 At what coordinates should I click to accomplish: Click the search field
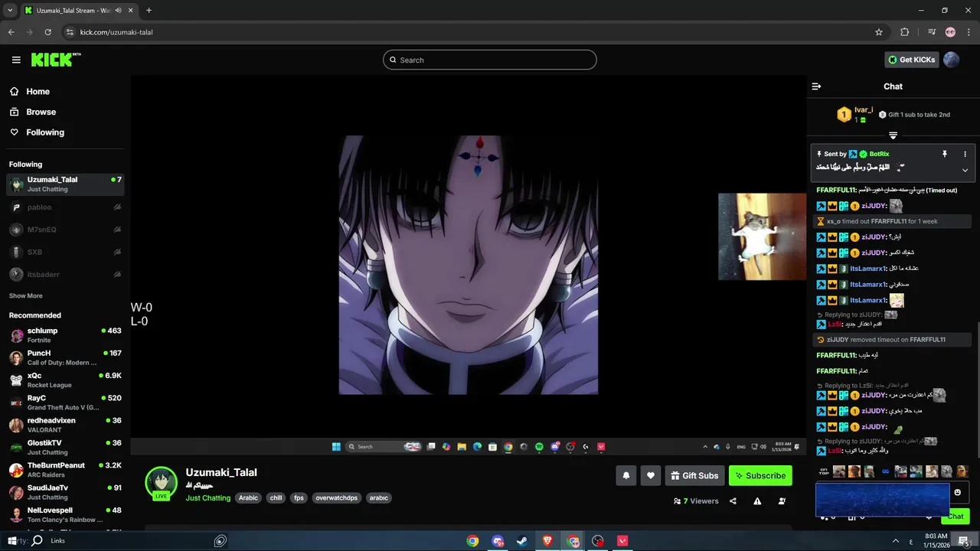click(490, 60)
